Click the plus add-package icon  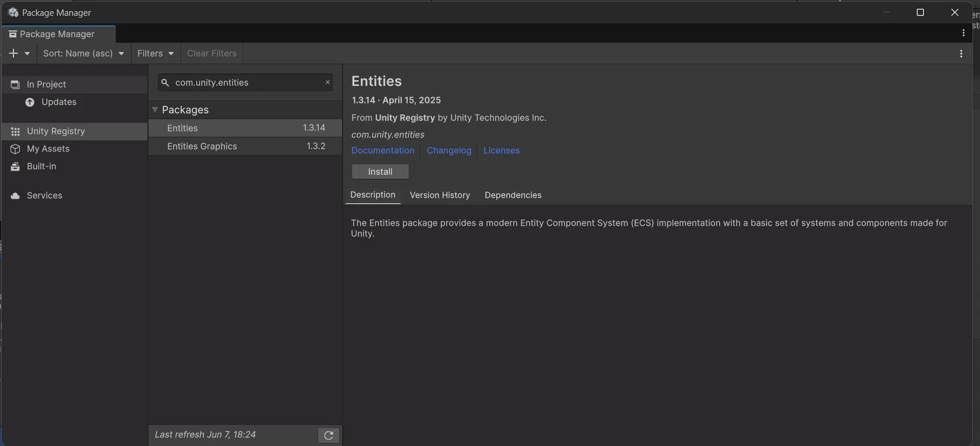13,53
